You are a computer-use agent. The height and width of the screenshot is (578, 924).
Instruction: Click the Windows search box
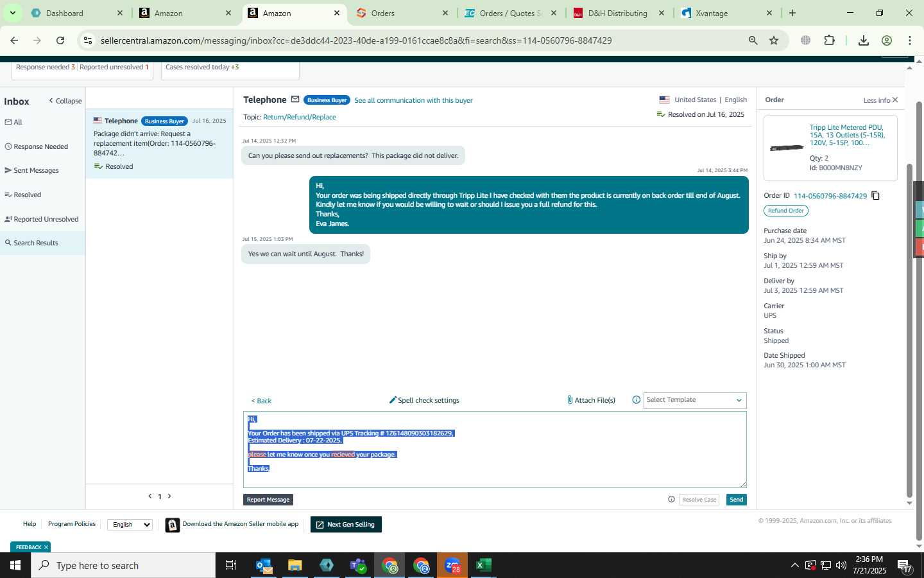(x=123, y=565)
